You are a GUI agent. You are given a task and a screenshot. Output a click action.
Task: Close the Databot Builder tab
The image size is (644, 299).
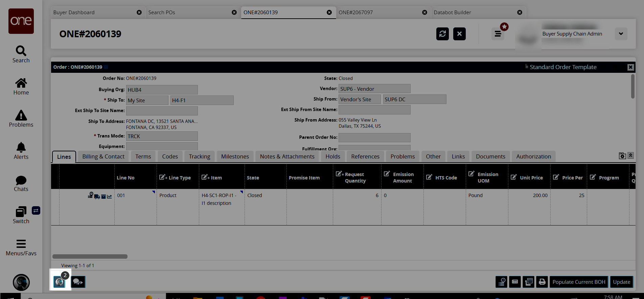coord(520,13)
